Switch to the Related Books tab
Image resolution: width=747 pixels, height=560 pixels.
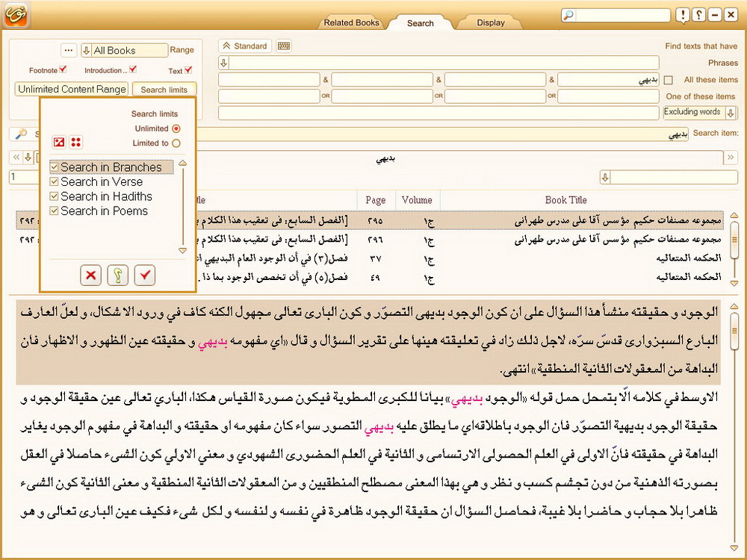click(x=351, y=22)
